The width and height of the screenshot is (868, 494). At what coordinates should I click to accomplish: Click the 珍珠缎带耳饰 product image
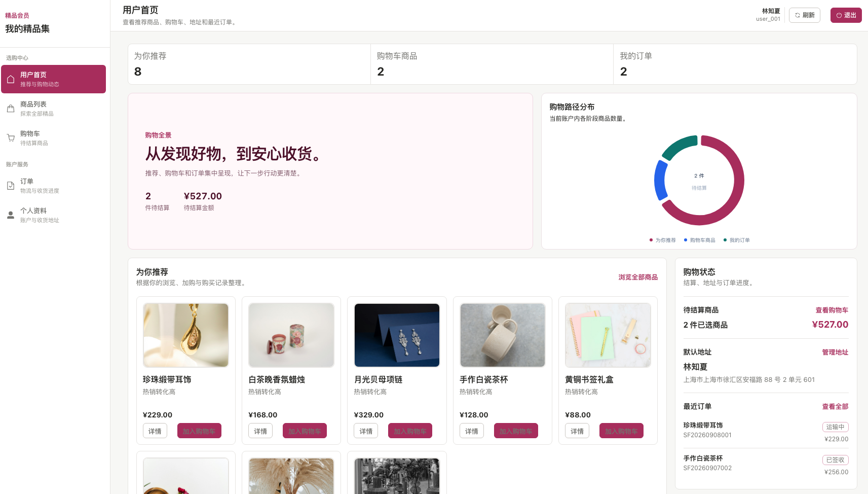pos(186,335)
